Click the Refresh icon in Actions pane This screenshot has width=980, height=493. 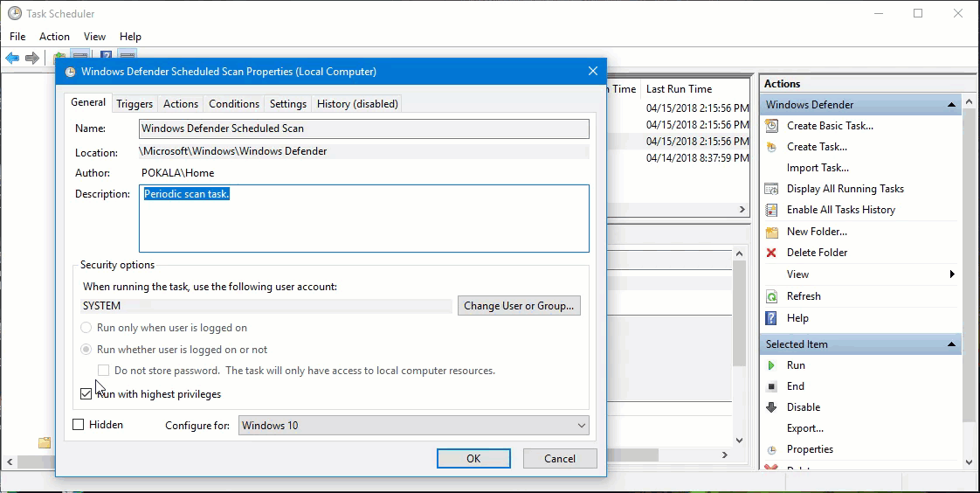(771, 296)
